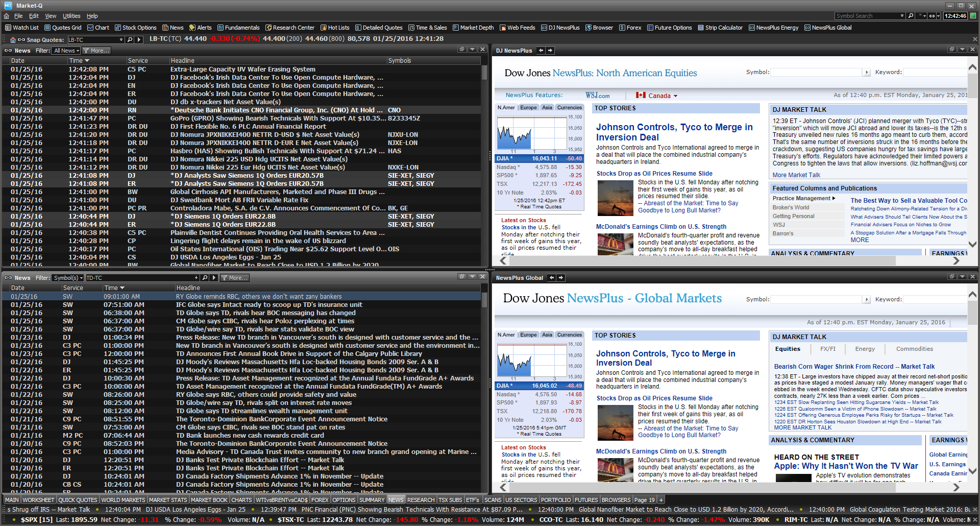
Task: Click More... filter button in top News panel
Action: tap(96, 51)
